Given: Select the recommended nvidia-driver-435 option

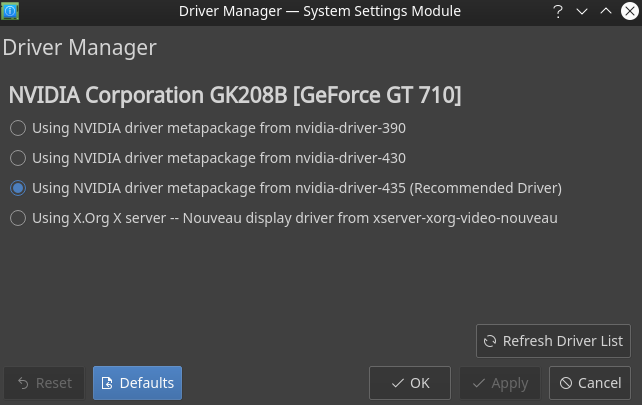Looking at the screenshot, I should (18, 188).
